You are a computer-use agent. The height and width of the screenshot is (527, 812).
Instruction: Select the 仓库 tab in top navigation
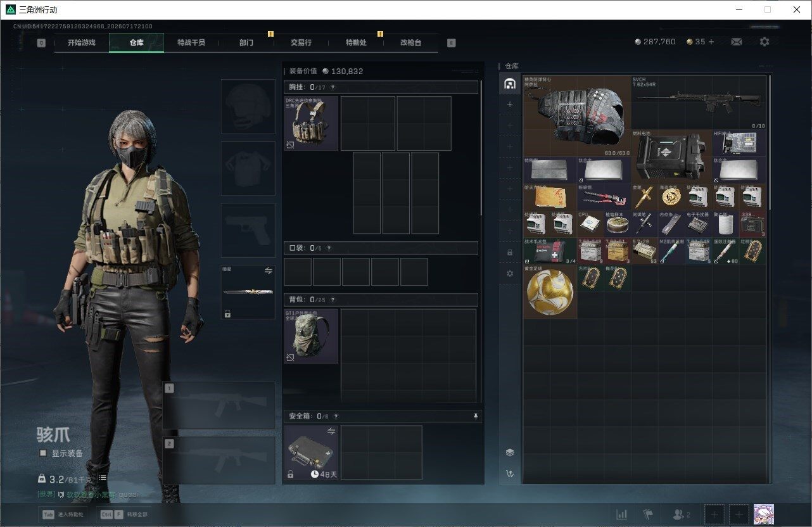[x=136, y=42]
